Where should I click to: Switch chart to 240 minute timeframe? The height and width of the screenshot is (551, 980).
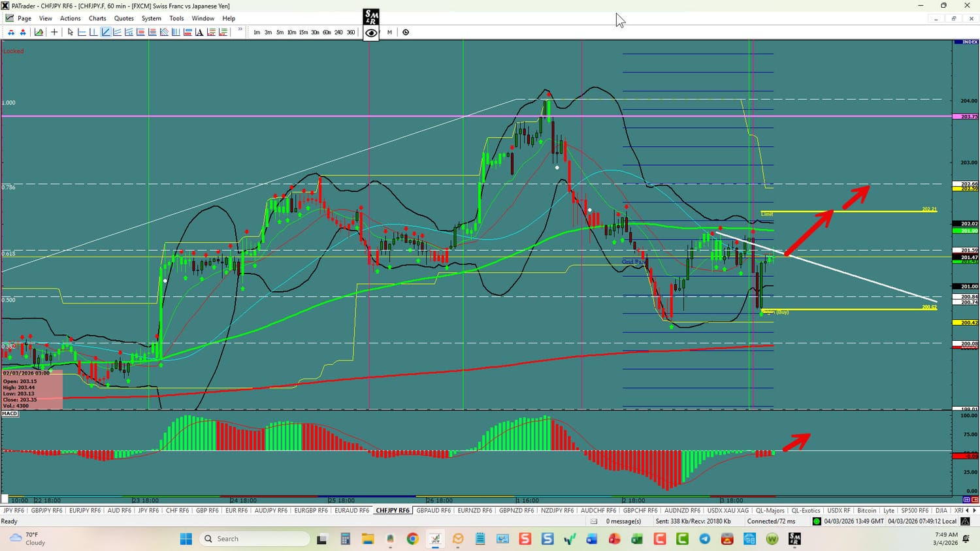click(x=338, y=32)
